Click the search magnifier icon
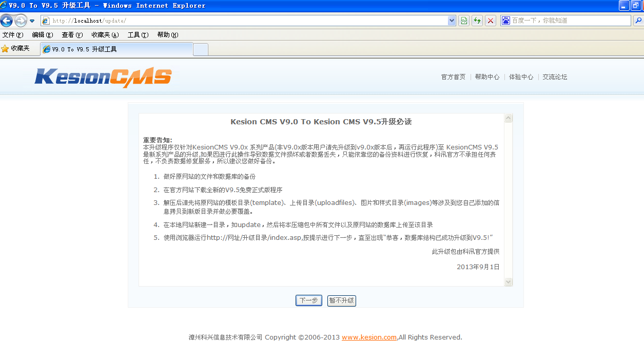 (x=638, y=21)
